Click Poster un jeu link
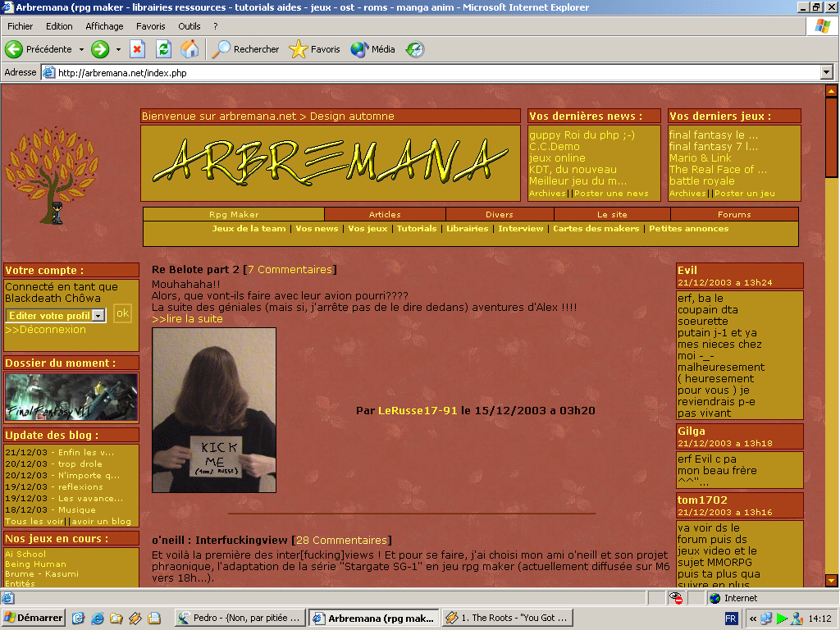 click(745, 194)
